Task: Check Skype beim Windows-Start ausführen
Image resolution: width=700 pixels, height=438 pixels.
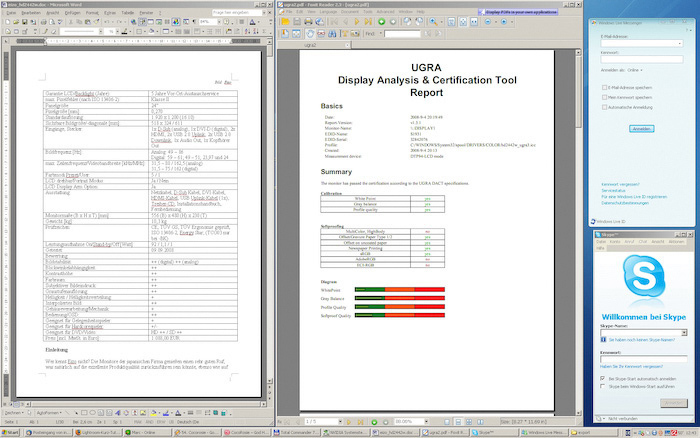Action: [603, 386]
